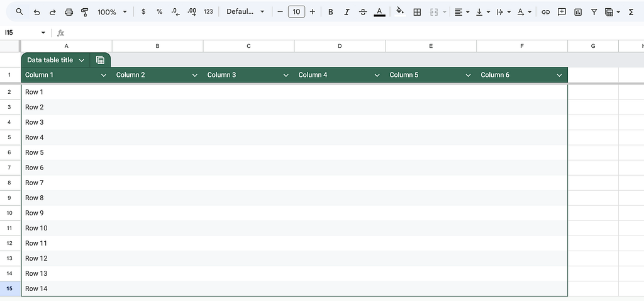Insert a comment

point(562,12)
